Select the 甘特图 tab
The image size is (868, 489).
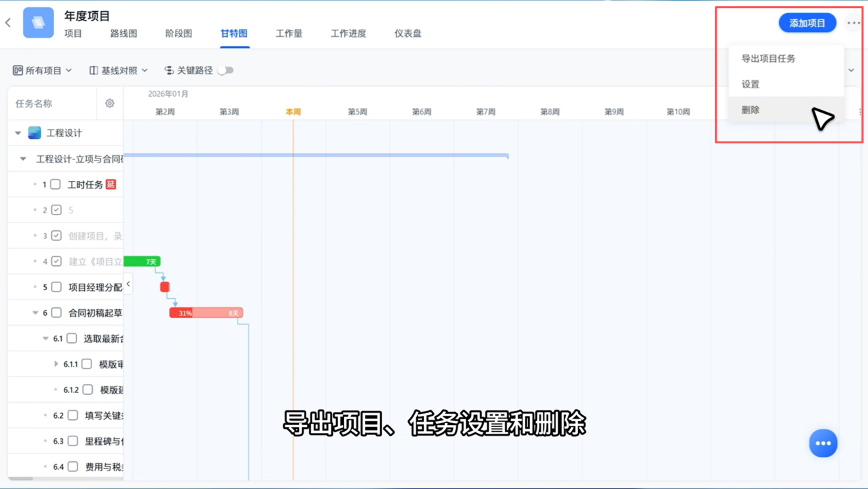[x=234, y=34]
